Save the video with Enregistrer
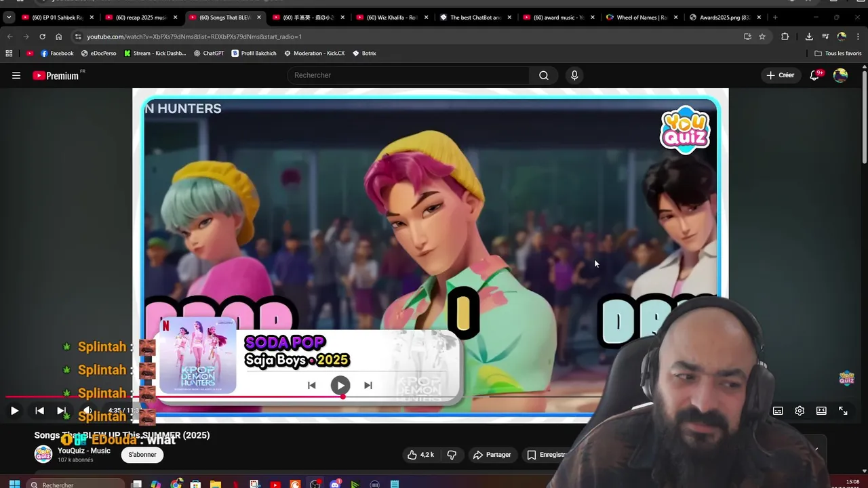 547,455
